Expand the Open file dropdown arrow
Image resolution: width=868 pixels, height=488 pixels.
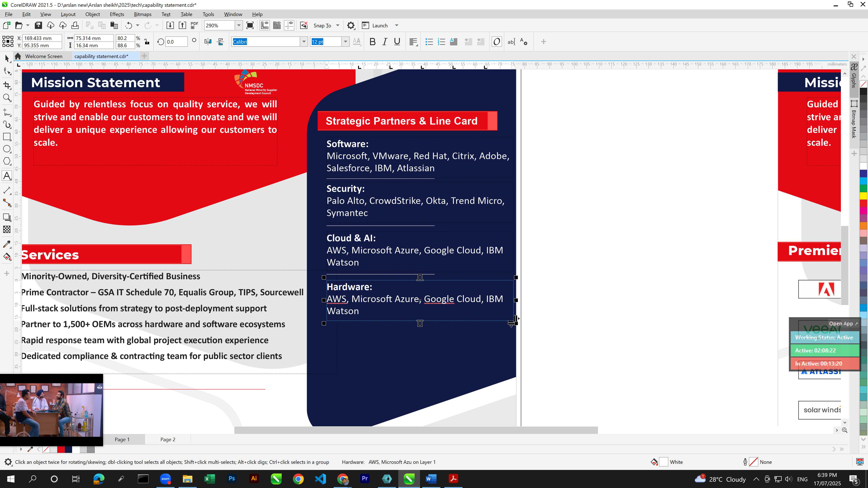point(28,25)
